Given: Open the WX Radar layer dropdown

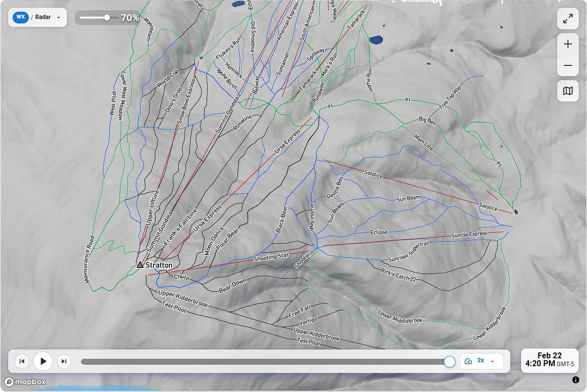Looking at the screenshot, I should (38, 17).
